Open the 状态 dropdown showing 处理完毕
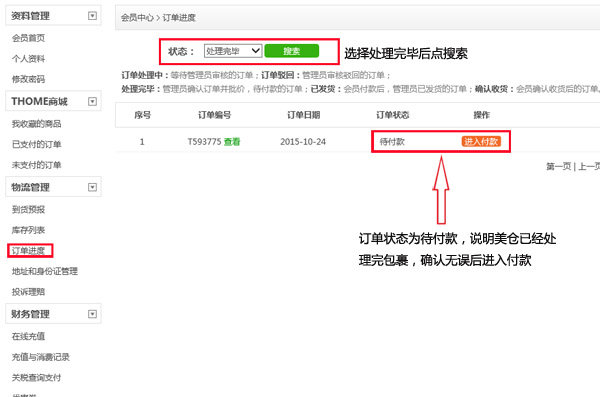Image resolution: width=600 pixels, height=397 pixels. pyautogui.click(x=233, y=51)
